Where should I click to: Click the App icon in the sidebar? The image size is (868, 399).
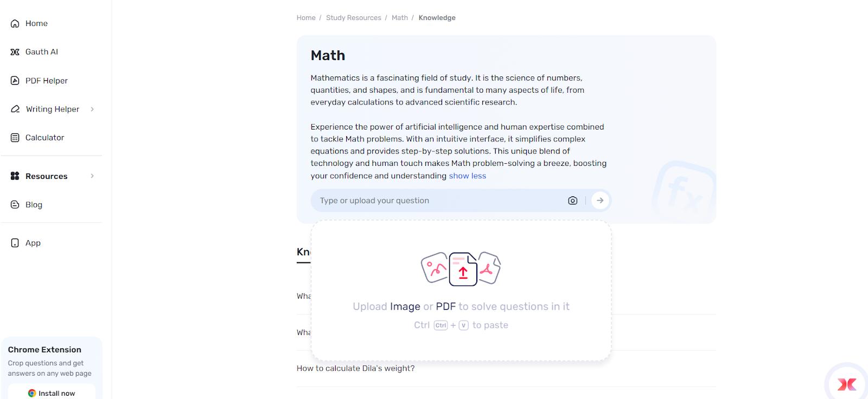(x=14, y=242)
